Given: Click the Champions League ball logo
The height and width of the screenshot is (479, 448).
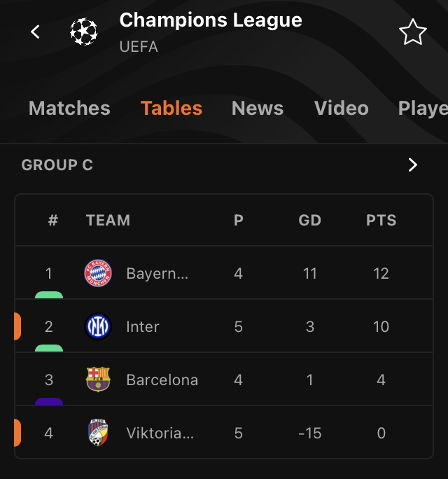Looking at the screenshot, I should [84, 32].
